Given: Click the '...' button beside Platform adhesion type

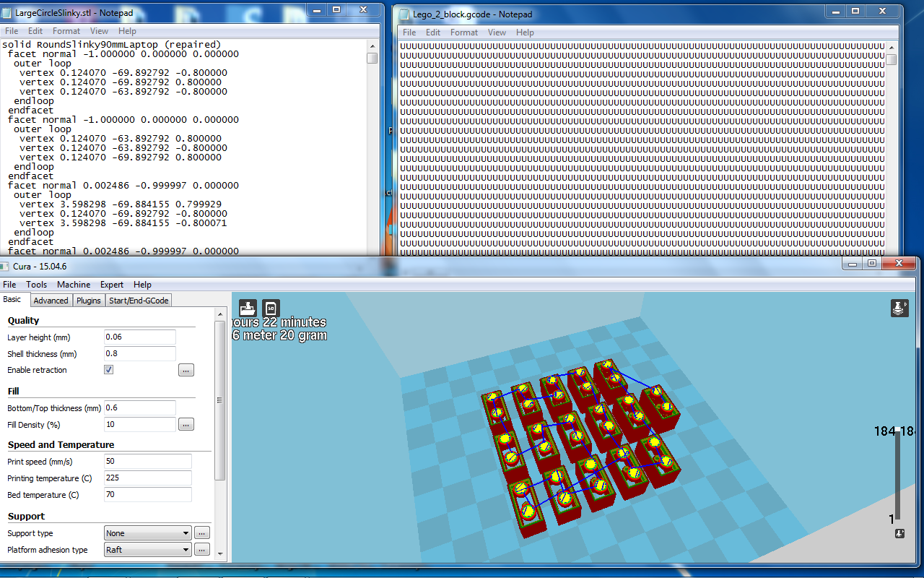Looking at the screenshot, I should pyautogui.click(x=201, y=550).
